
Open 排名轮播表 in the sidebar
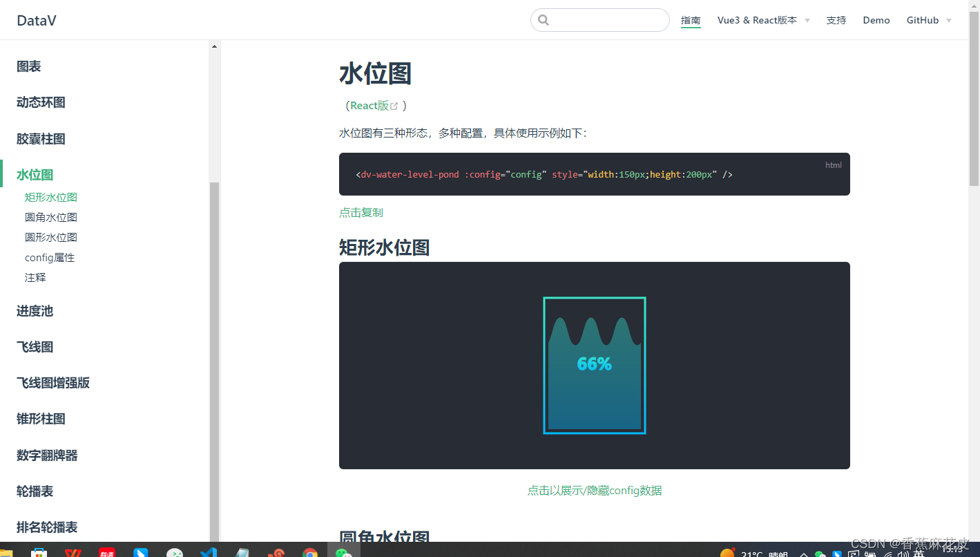[x=47, y=527]
